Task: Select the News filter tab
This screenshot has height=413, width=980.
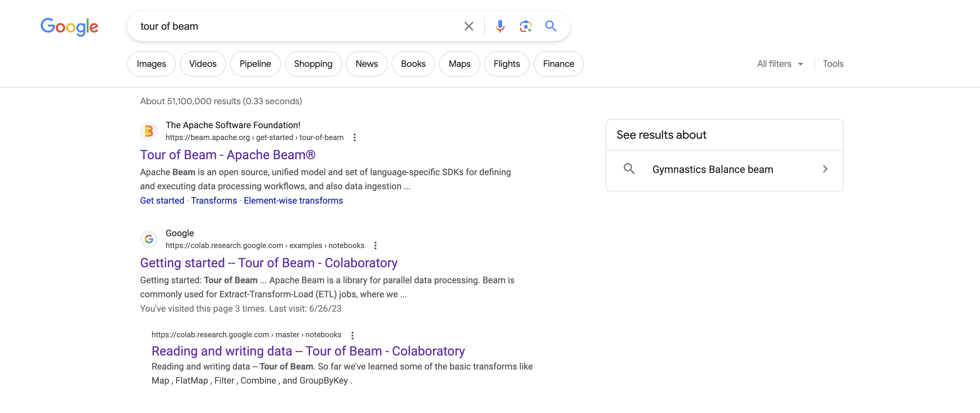Action: 366,64
